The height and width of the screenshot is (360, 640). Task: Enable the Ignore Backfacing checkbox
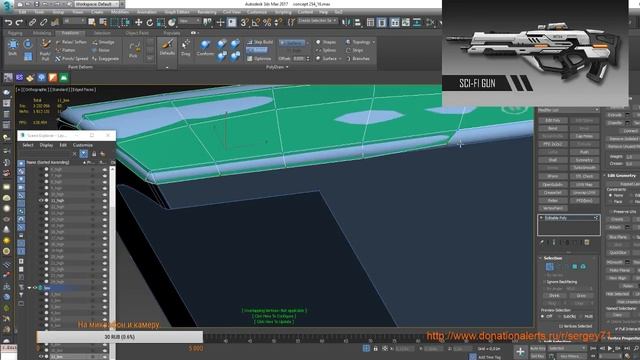tap(544, 282)
